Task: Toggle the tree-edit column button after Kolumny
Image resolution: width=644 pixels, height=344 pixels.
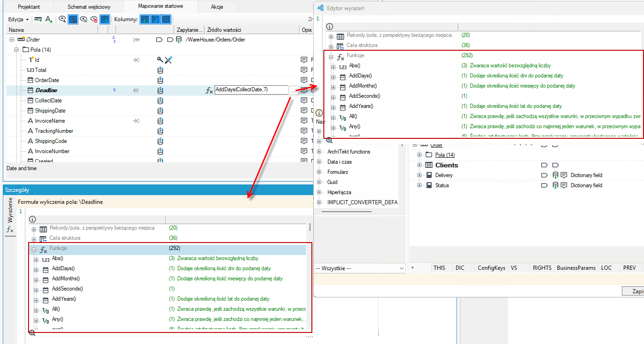Action: coord(155,19)
